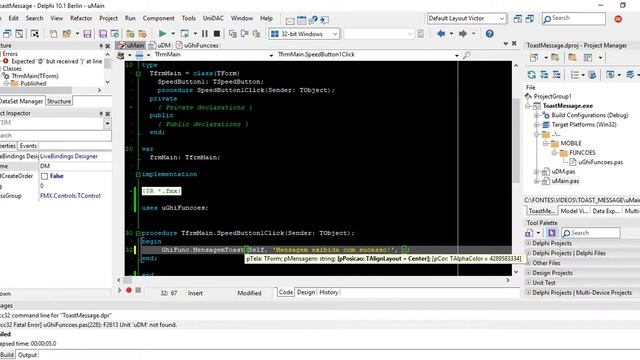Expand the Delphi Projects palette category

coord(529,243)
